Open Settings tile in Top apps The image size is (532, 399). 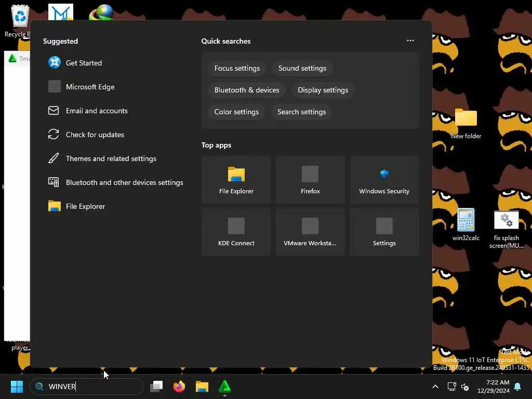[384, 232]
